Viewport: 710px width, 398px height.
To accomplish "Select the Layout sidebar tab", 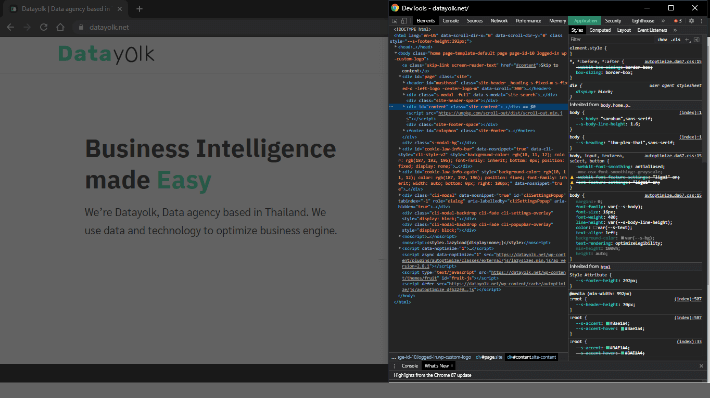I will pos(624,30).
